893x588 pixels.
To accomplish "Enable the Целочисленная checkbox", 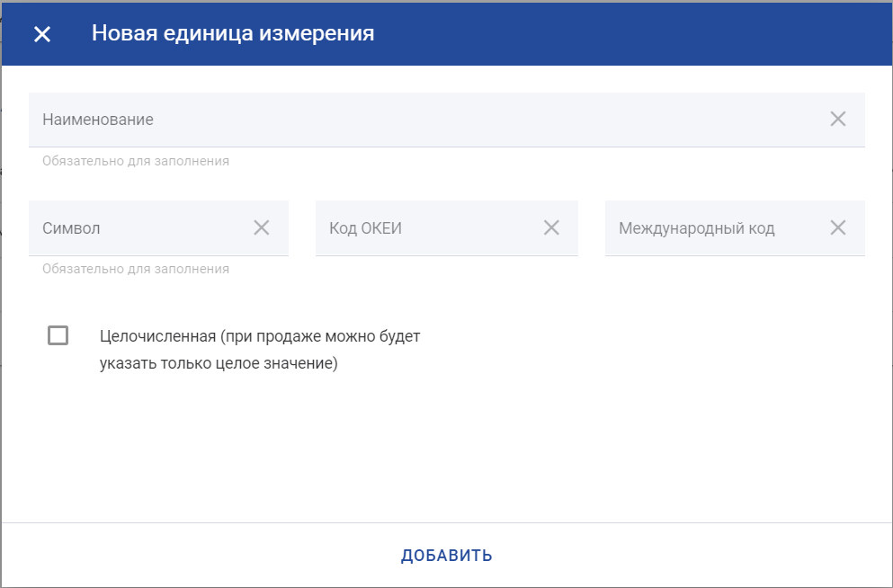I will pos(58,335).
